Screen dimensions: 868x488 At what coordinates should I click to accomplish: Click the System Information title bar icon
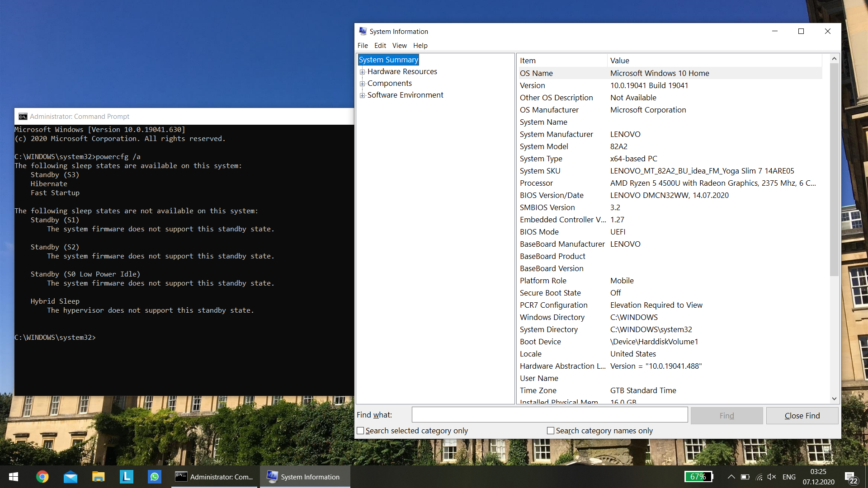click(363, 31)
